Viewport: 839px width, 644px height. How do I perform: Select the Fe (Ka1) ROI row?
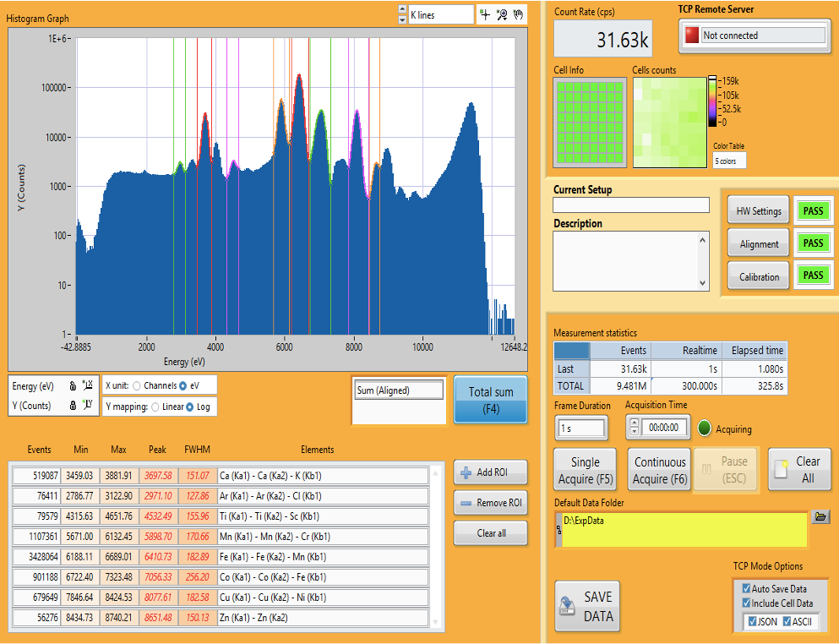tap(221, 557)
